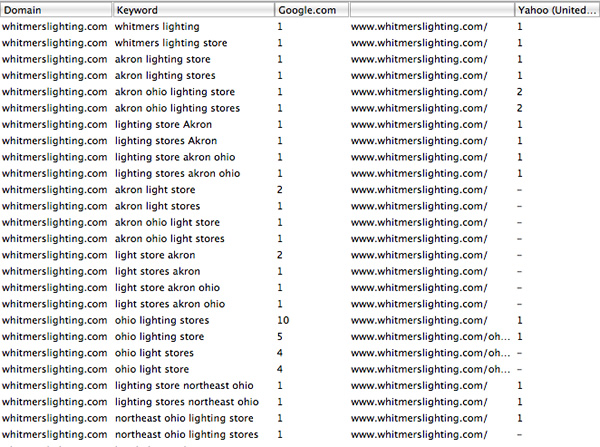Select keyword 'lighting store Akron'

pyautogui.click(x=163, y=125)
